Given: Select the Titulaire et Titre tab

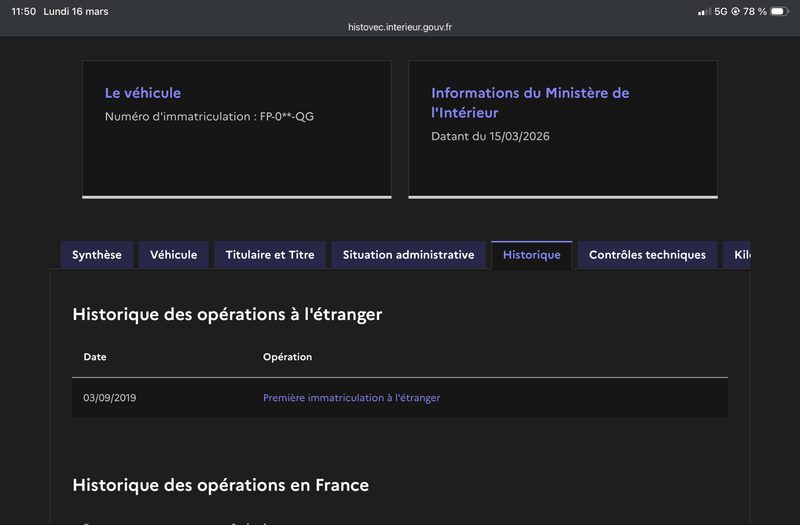Looking at the screenshot, I should tap(270, 255).
